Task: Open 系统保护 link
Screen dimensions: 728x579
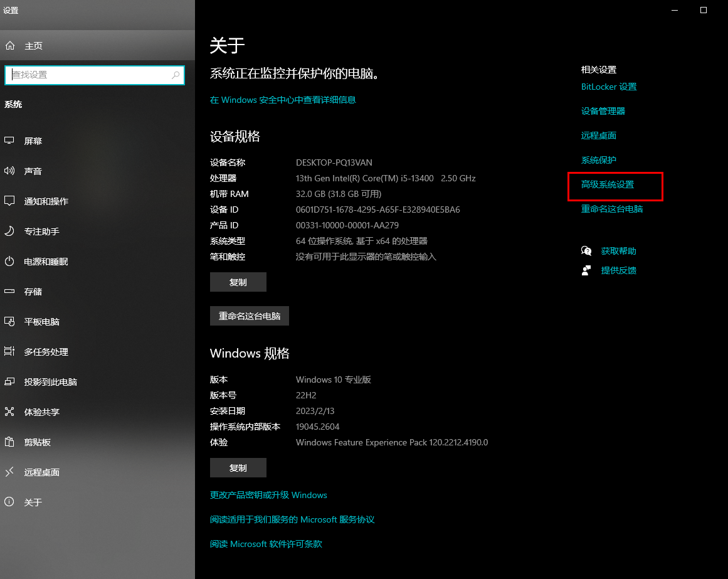Action: point(598,160)
